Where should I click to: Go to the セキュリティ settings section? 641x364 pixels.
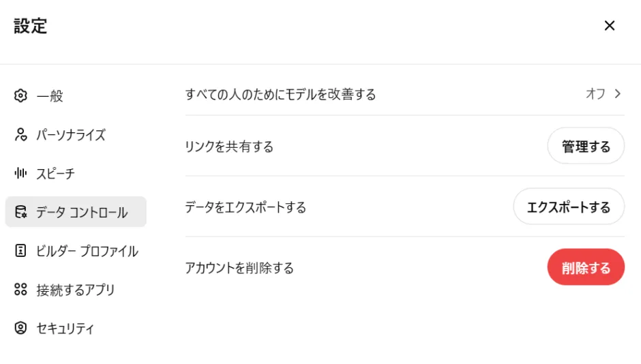[x=65, y=329]
